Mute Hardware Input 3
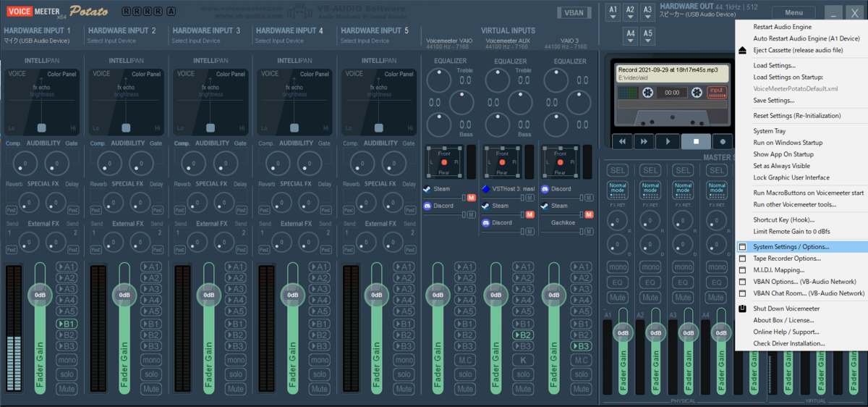868x407 pixels. [235, 389]
